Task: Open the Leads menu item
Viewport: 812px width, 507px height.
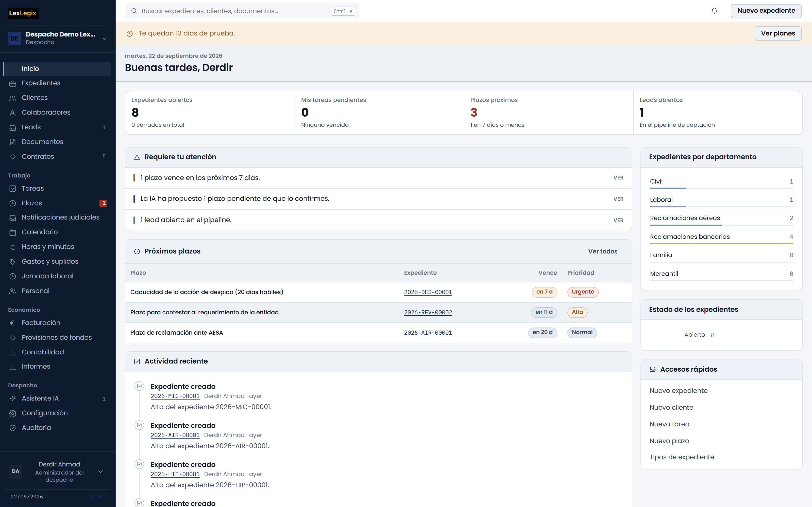Action: (x=57, y=127)
